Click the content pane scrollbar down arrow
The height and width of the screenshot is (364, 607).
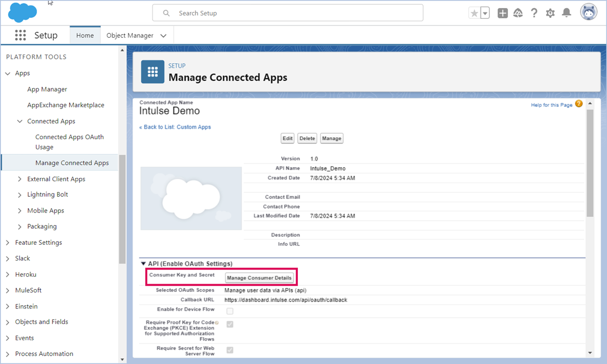(590, 353)
